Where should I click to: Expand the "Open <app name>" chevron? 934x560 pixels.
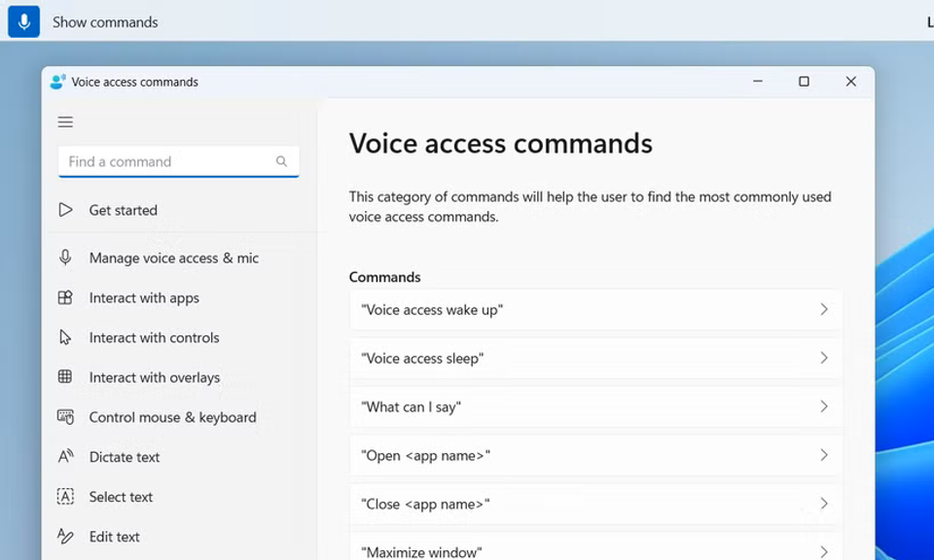[x=823, y=455]
